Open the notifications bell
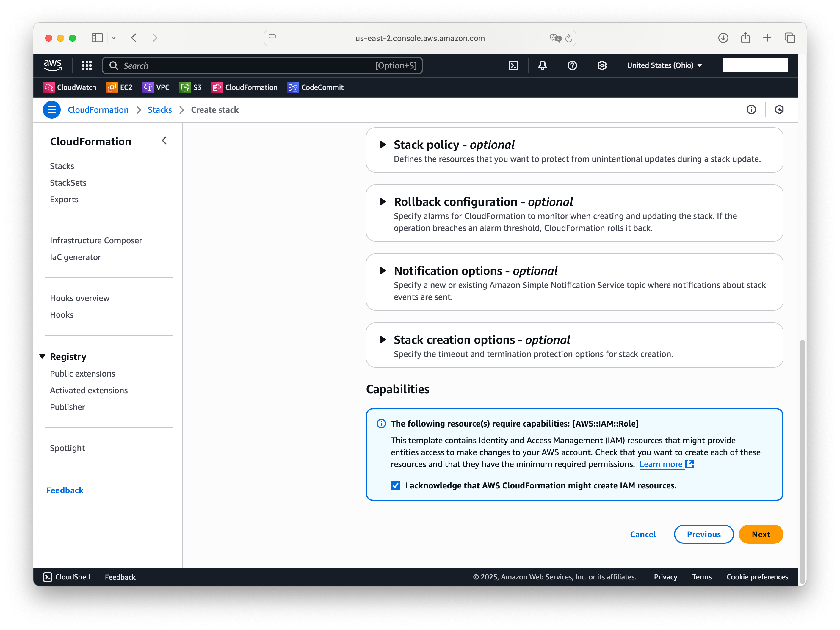Image resolution: width=840 pixels, height=630 pixels. [542, 65]
